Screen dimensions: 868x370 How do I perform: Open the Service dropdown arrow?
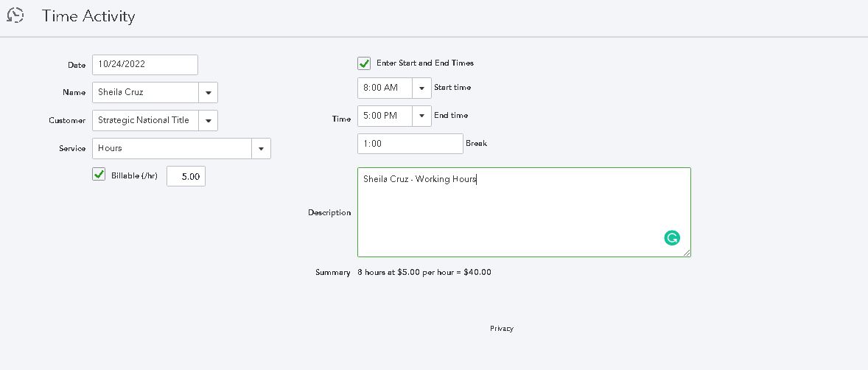click(262, 149)
